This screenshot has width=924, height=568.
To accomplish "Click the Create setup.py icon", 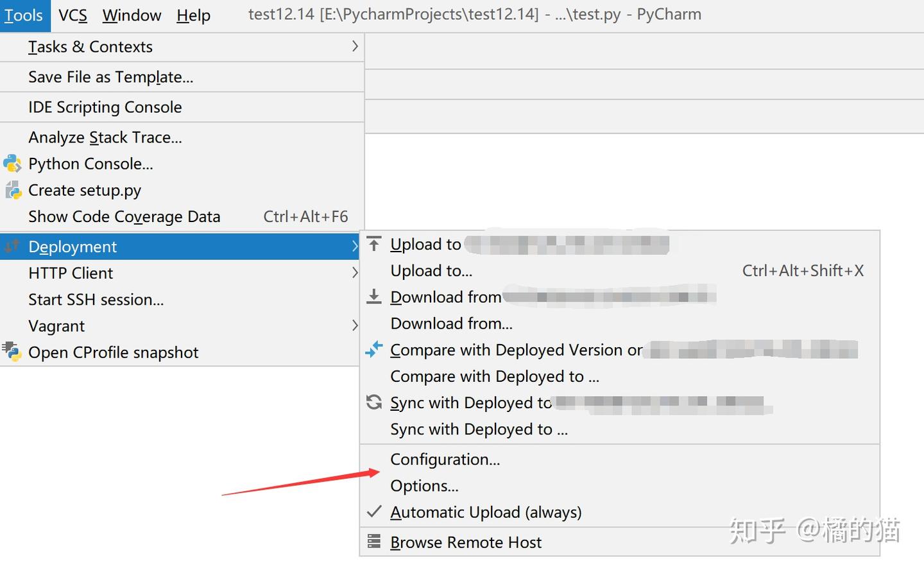I will click(12, 190).
